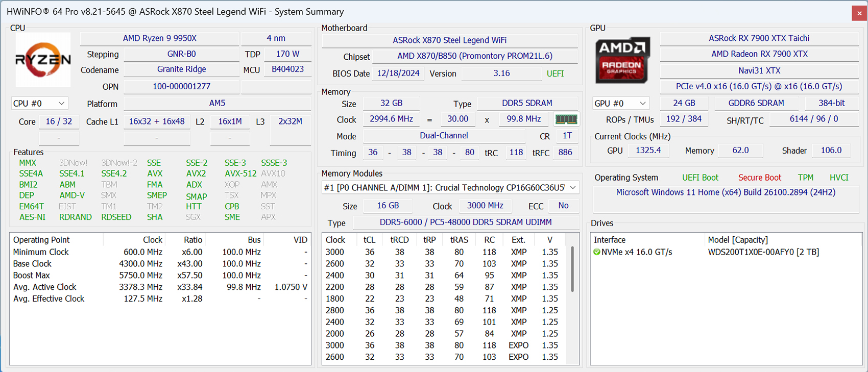The image size is (868, 372).
Task: Click the ASRock X870 Steel Legend WiFi field
Action: coord(449,40)
